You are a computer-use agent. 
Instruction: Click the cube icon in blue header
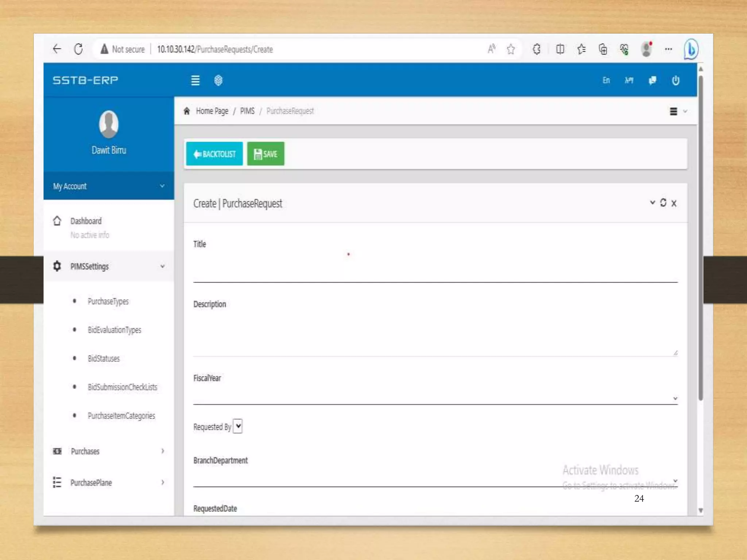point(218,80)
